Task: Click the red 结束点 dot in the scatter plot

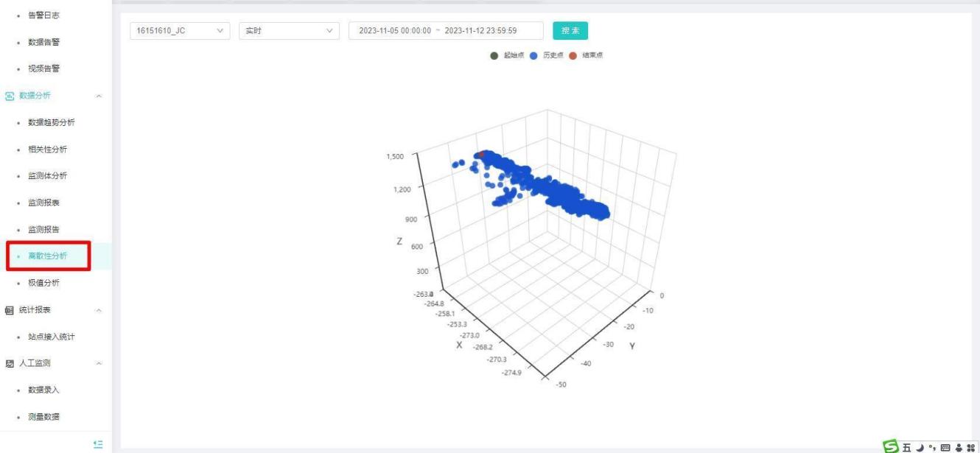Action: (482, 155)
